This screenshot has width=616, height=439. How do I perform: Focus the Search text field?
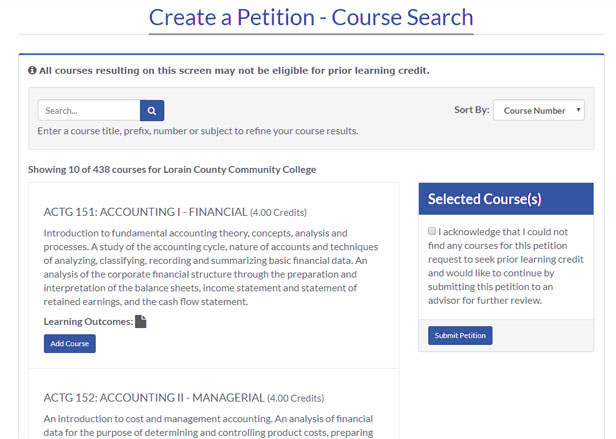pos(89,110)
